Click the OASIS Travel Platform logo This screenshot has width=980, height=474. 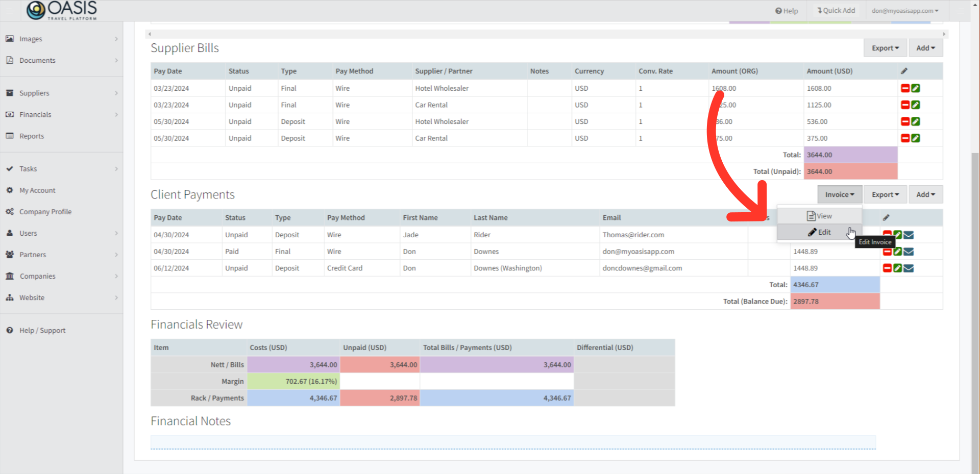click(61, 10)
